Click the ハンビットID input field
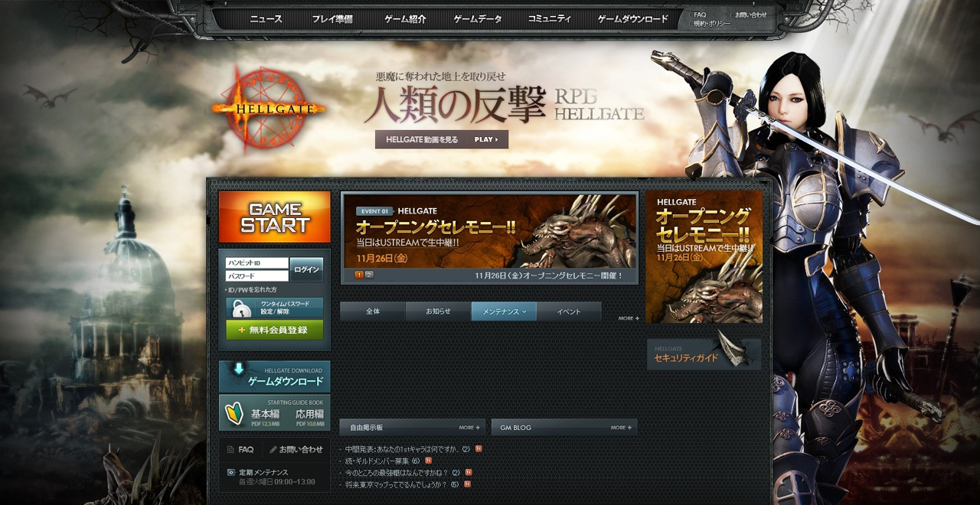This screenshot has height=505, width=980. (x=256, y=263)
